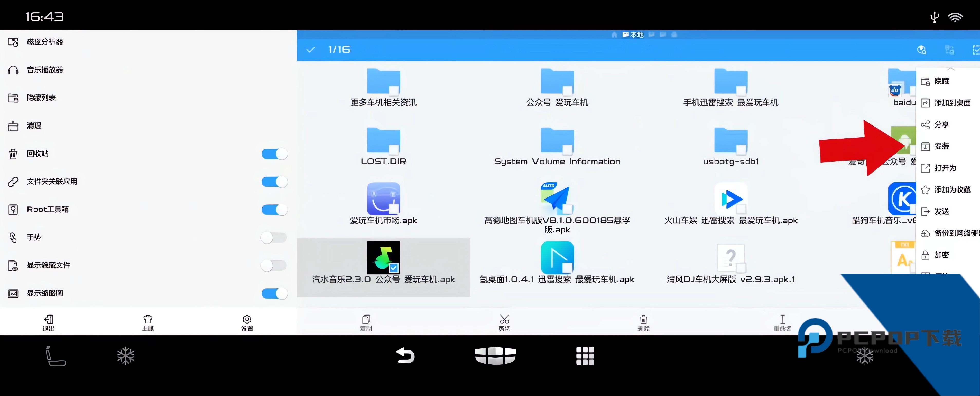Click the 退出 exit button
The height and width of the screenshot is (396, 980).
48,322
